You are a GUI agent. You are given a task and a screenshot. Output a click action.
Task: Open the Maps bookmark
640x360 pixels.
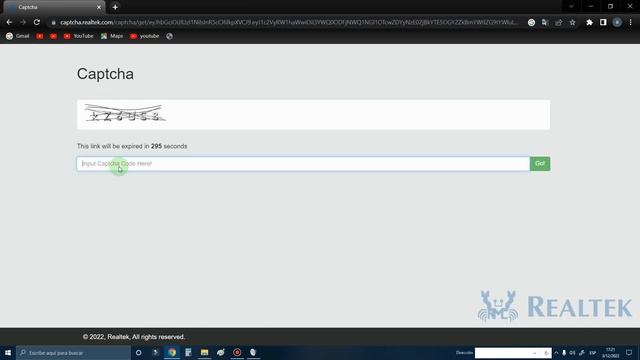(112, 36)
